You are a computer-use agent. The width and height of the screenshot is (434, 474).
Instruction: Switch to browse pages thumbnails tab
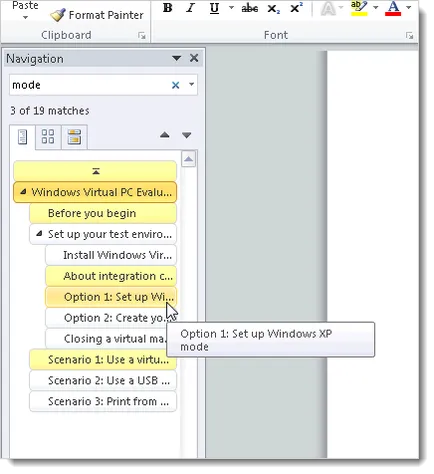click(48, 137)
